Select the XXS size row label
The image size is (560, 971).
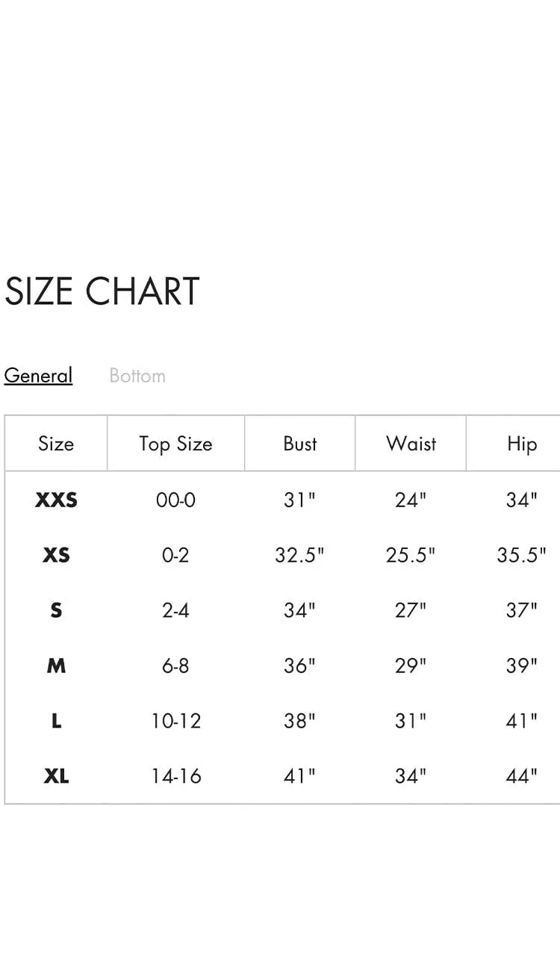click(56, 500)
